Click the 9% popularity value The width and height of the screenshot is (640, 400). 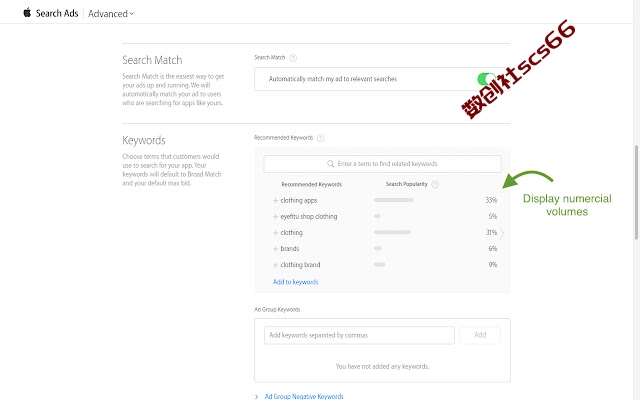[493, 264]
